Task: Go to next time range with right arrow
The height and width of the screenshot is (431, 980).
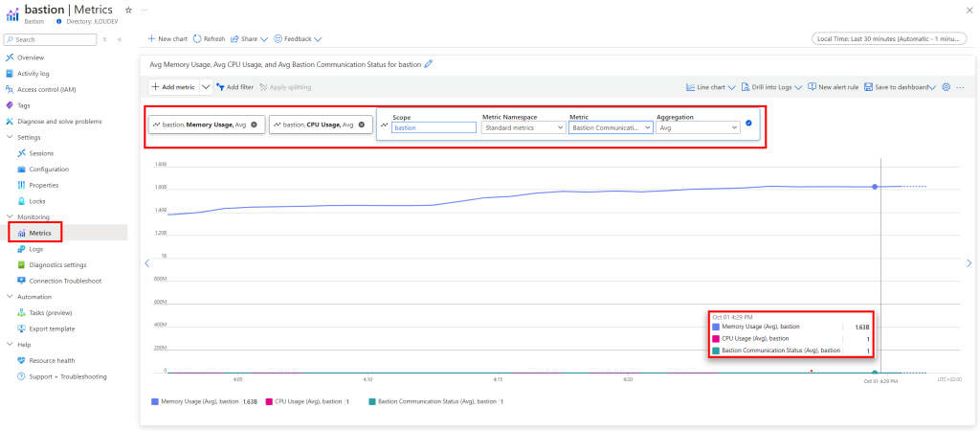Action: 969,262
